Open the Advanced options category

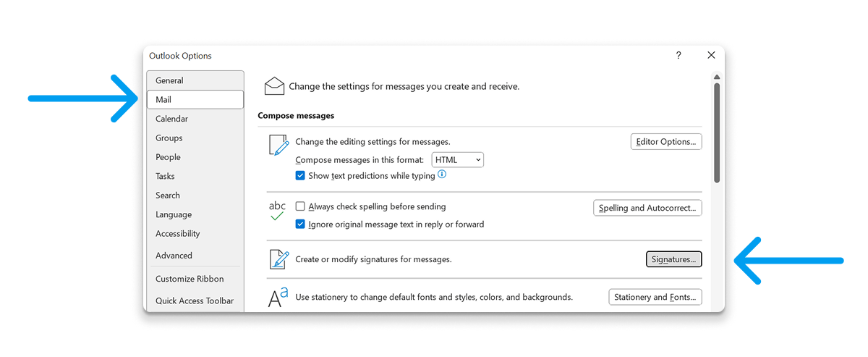coord(195,256)
